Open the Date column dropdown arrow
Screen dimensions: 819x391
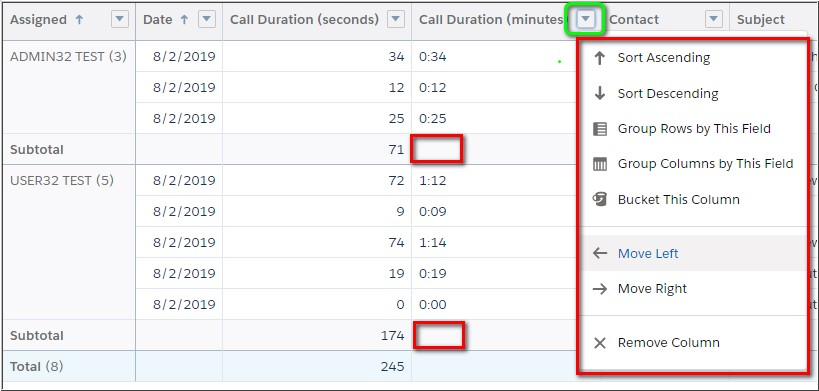207,20
